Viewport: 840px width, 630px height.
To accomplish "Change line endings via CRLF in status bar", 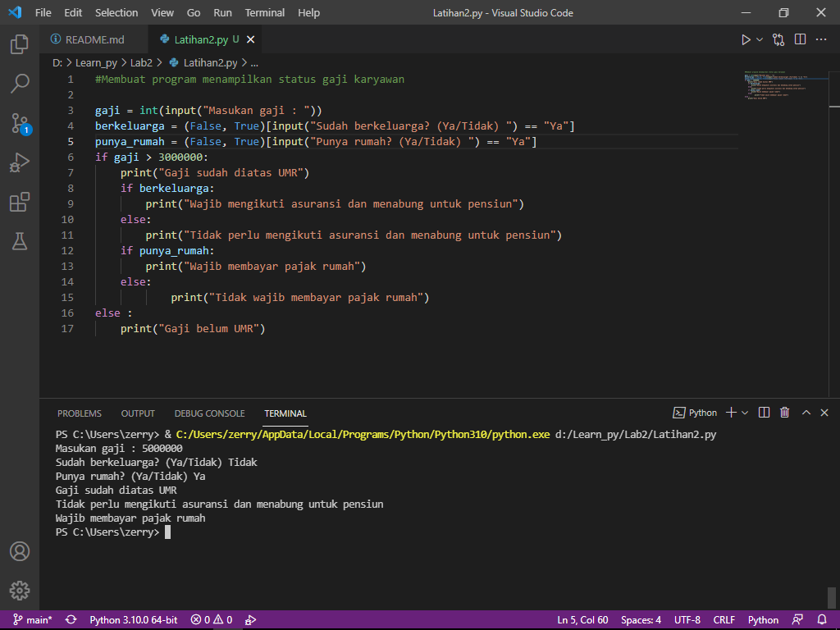I will tap(724, 619).
